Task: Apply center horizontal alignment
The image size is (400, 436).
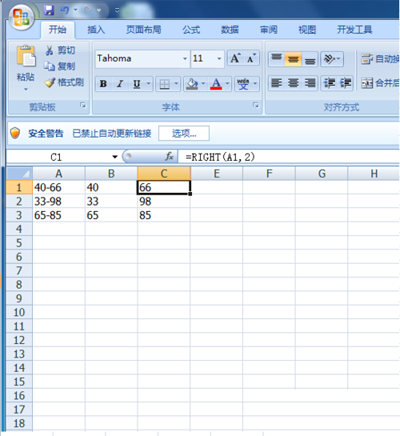Action: point(293,83)
